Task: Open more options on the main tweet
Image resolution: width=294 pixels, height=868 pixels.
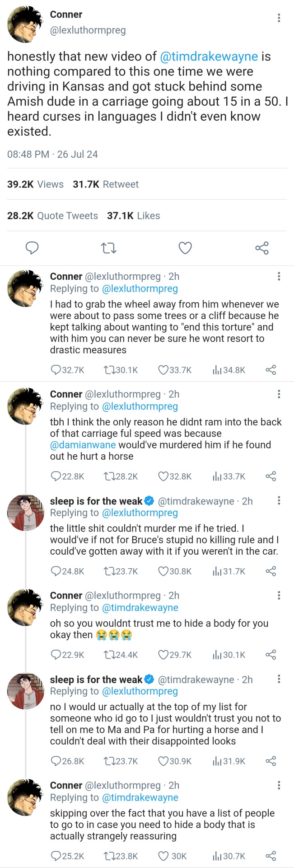Action: [x=279, y=18]
